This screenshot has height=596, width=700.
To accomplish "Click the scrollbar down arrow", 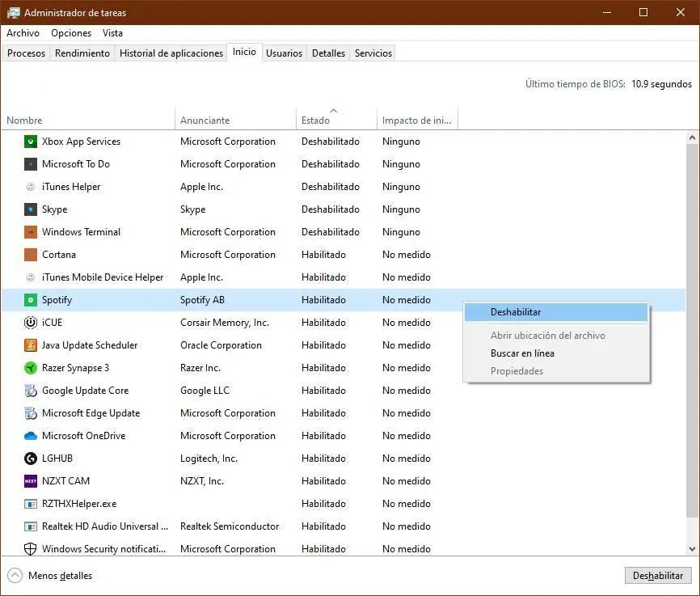I will coord(692,548).
